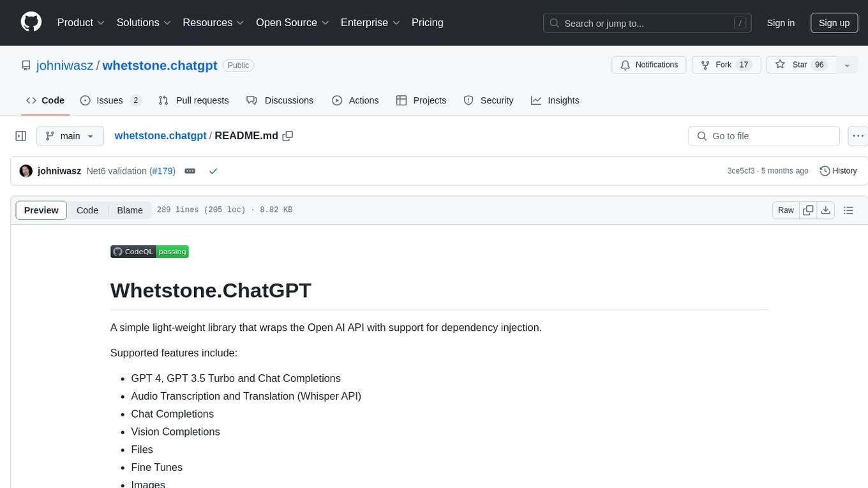The width and height of the screenshot is (868, 488).
Task: Open the star lists dropdown arrow
Action: (x=847, y=65)
